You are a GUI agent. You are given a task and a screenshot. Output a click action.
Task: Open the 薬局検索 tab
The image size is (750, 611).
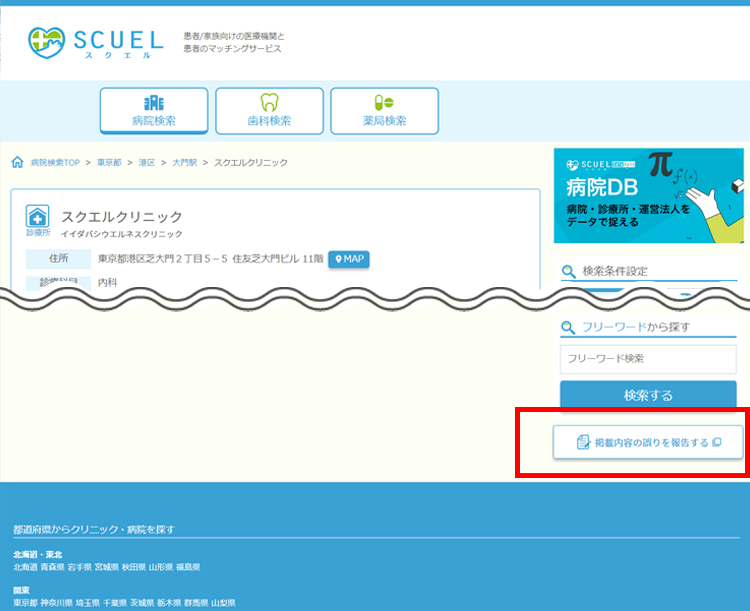point(384,110)
